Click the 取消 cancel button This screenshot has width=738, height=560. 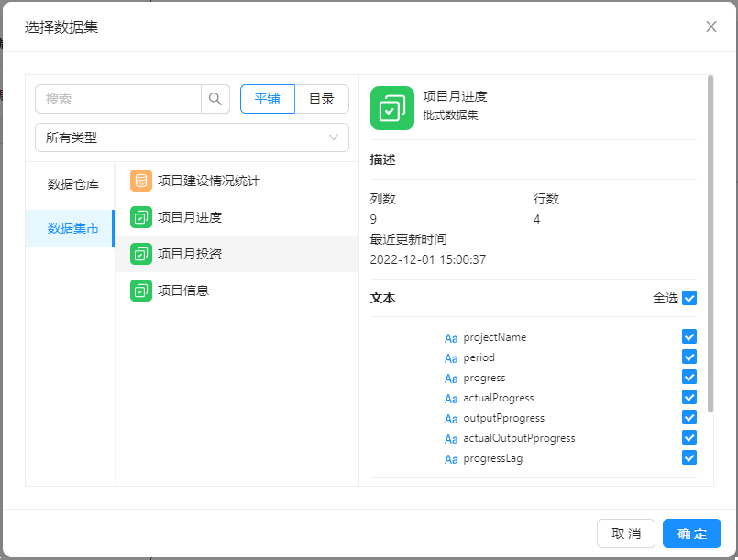626,533
